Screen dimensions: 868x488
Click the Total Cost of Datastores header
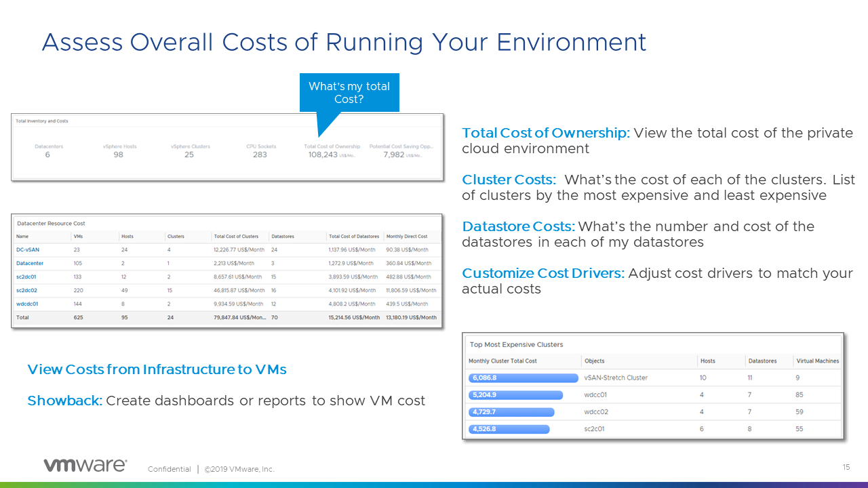pyautogui.click(x=353, y=237)
